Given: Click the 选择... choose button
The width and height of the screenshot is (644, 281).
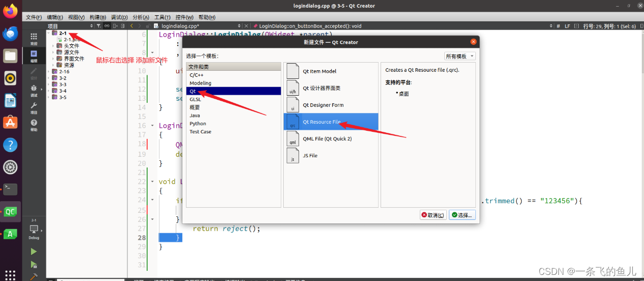Looking at the screenshot, I should (x=462, y=215).
